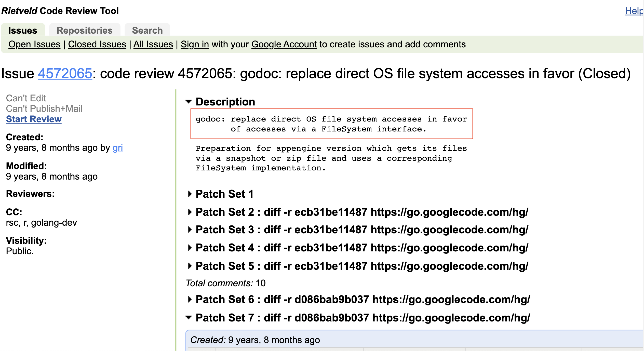Go to Closed Issues

(x=97, y=44)
